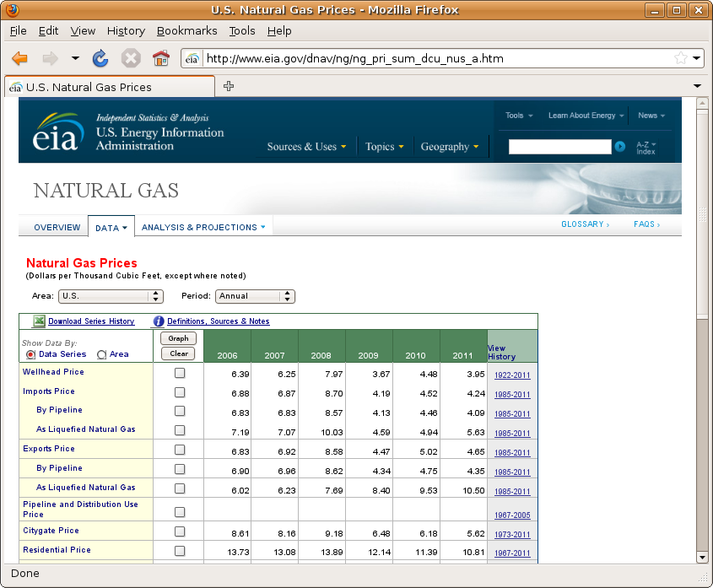Expand the eia Tools header dropdown
The width and height of the screenshot is (713, 588).
click(x=519, y=116)
